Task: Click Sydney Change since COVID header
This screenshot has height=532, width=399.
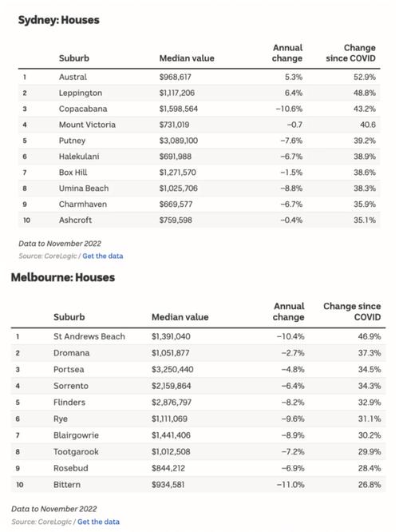Action: [350, 53]
